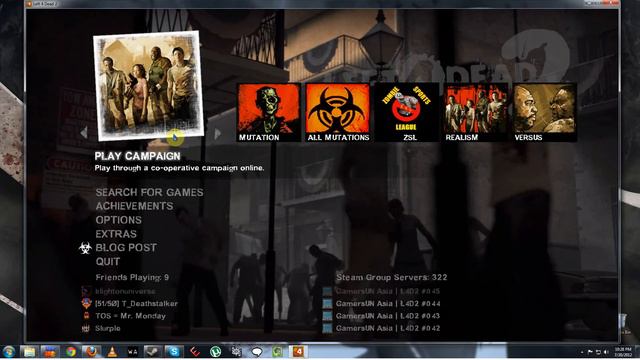Join GamersUN Asia | L4D2 #044 server
The image size is (640, 360).
(387, 304)
